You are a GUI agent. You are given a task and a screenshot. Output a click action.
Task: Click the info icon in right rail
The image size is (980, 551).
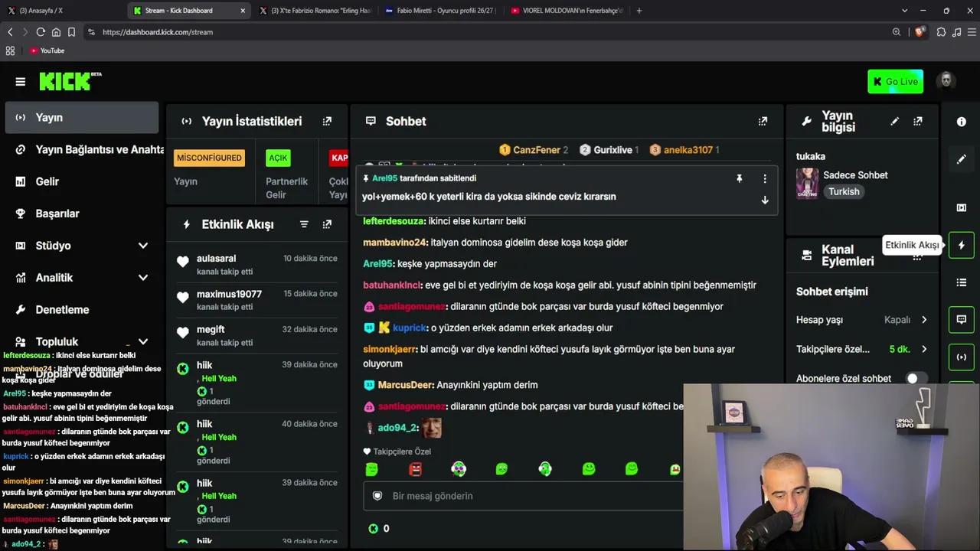click(962, 122)
